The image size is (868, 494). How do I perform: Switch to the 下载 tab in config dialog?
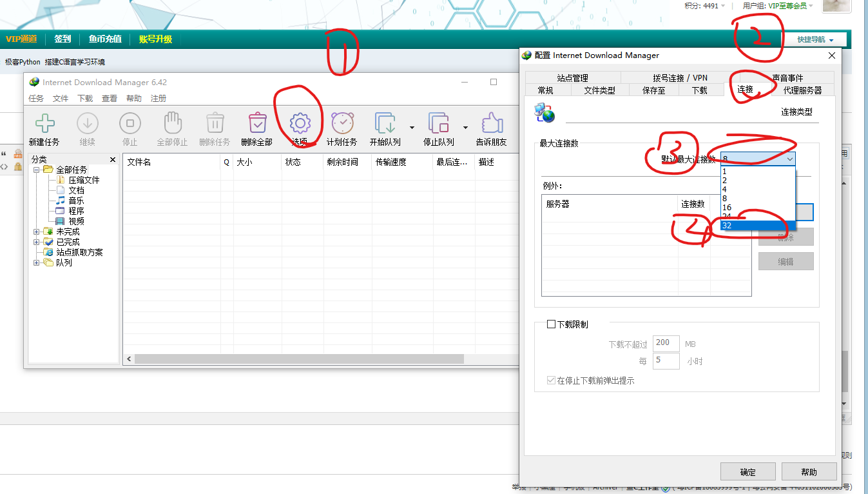699,90
